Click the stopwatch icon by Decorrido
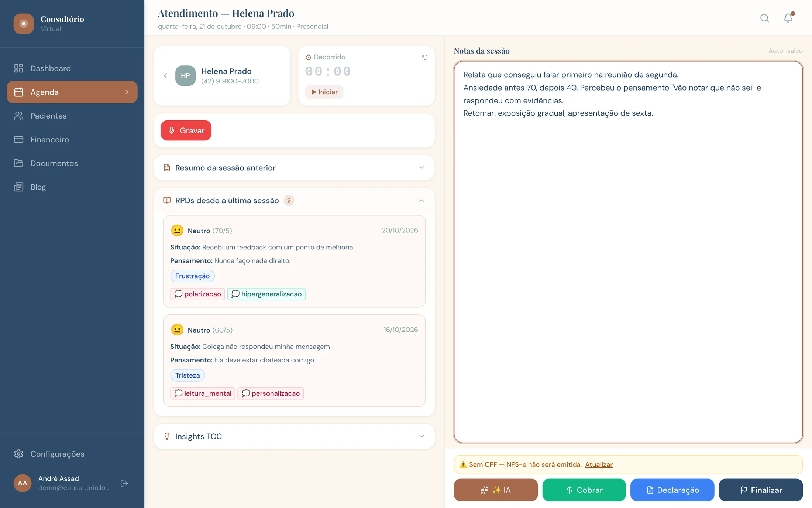This screenshot has height=508, width=812. [308, 57]
